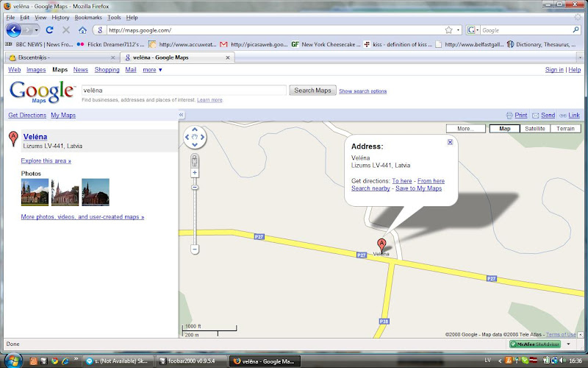Switch to foobar2000 taskbar window
Screen dimensions: 588x368
coord(191,361)
